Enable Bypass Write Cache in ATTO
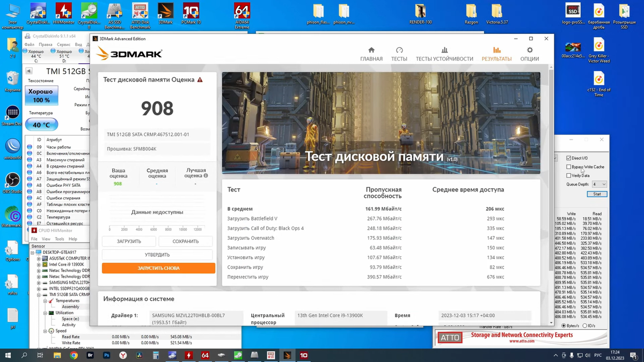Image resolution: width=644 pixels, height=362 pixels. click(x=569, y=167)
